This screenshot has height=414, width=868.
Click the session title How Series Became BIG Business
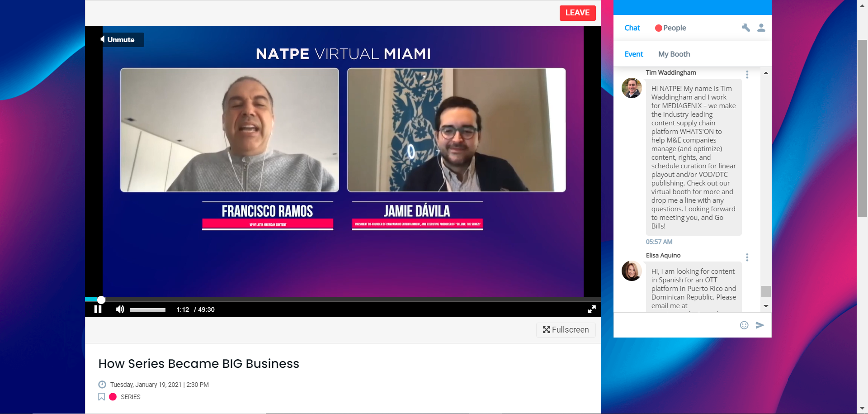click(x=199, y=364)
